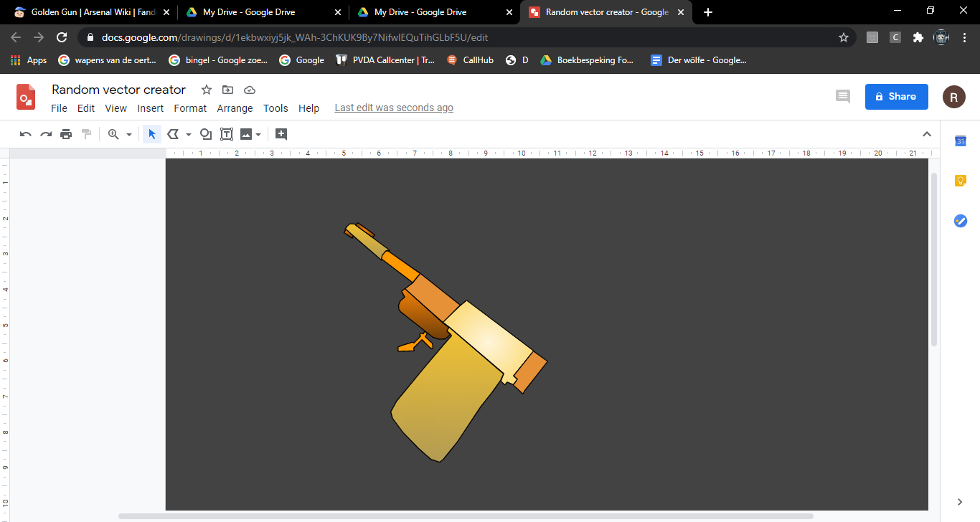Open the 'PVDA Callcenter' bookmark

(385, 60)
